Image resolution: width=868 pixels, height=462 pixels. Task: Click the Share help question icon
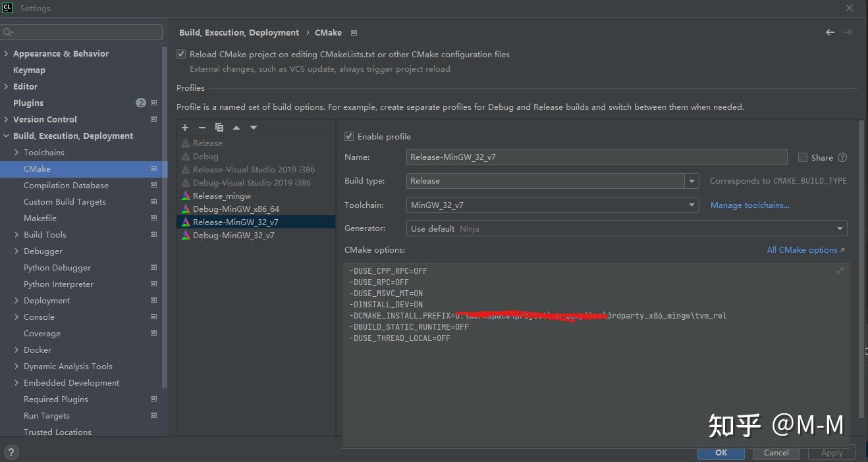[842, 157]
